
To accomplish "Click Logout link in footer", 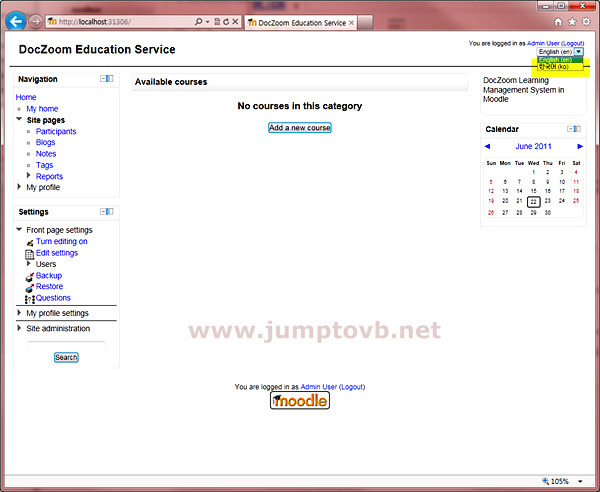I will (352, 387).
